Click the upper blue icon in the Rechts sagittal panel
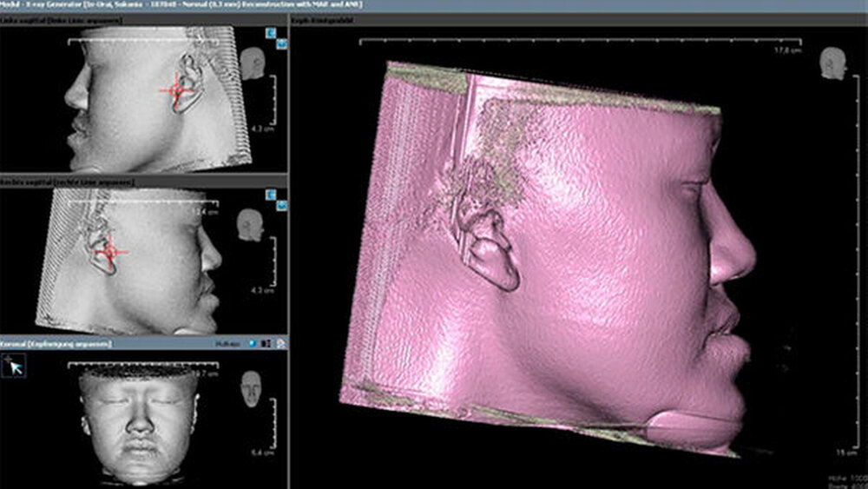The height and width of the screenshot is (489, 868). tap(272, 195)
